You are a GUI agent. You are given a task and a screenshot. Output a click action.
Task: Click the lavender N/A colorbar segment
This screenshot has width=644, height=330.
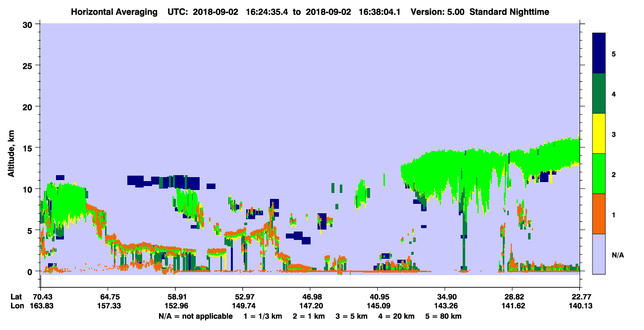(599, 254)
